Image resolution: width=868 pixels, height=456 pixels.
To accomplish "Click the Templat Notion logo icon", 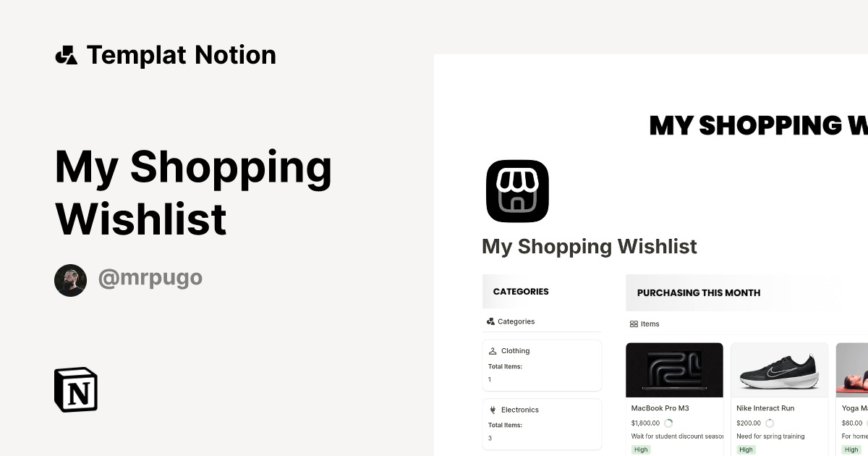I will [x=67, y=54].
